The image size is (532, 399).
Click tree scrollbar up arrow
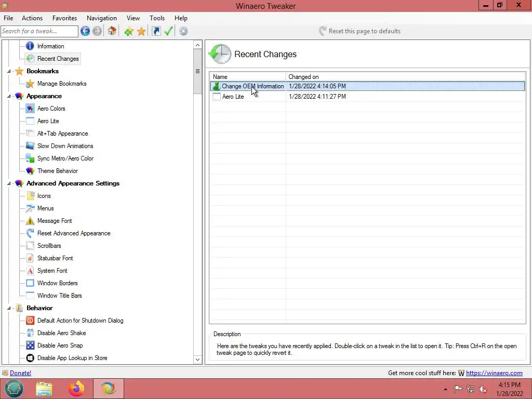pos(198,45)
